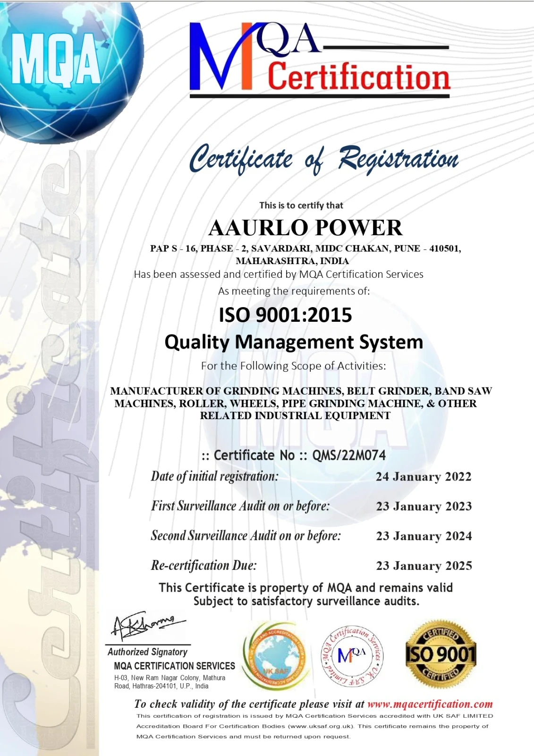The image size is (534, 756).
Task: Click the Re-certification Due label
Action: click(x=204, y=566)
